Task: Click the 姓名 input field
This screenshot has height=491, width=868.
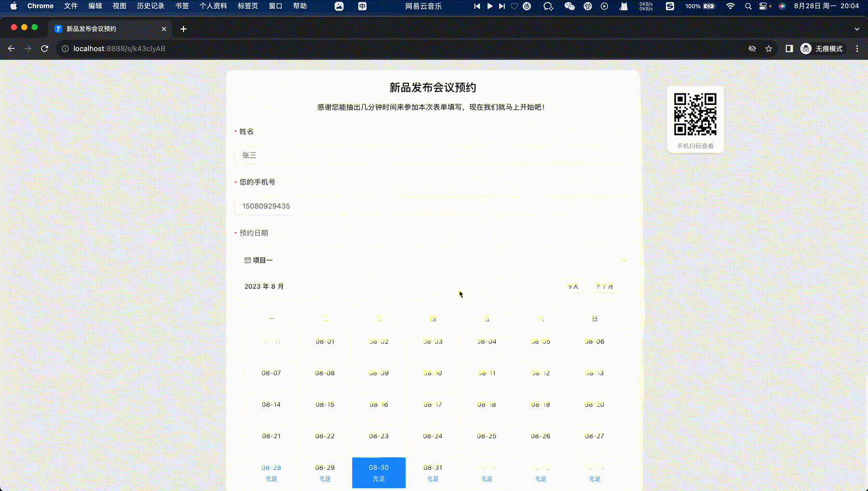Action: (x=433, y=155)
